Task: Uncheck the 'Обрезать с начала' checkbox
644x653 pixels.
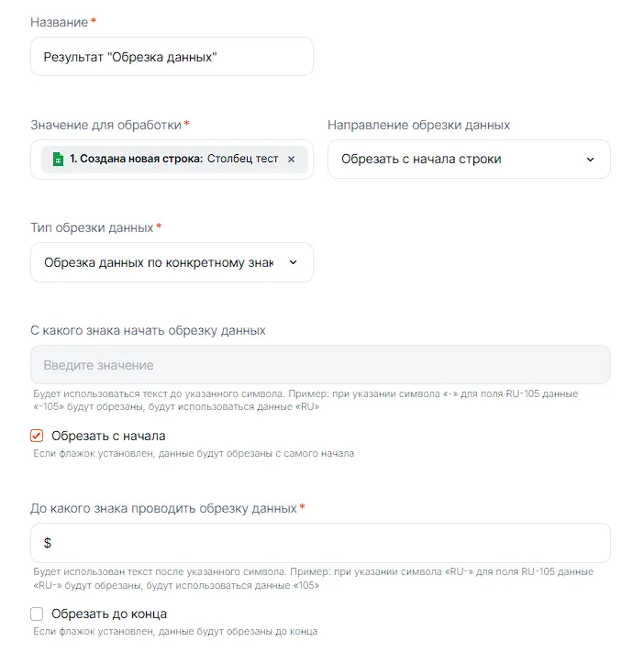Action: pos(38,436)
